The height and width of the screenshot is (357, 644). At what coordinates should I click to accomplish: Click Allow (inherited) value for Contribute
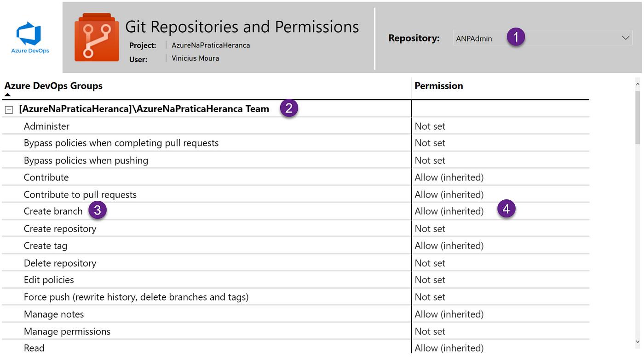[449, 177]
